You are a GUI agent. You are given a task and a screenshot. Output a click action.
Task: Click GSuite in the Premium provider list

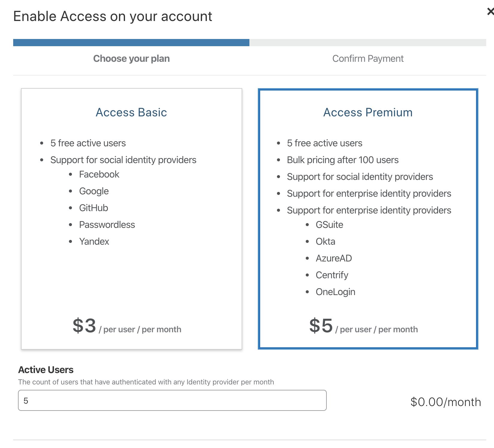point(329,225)
